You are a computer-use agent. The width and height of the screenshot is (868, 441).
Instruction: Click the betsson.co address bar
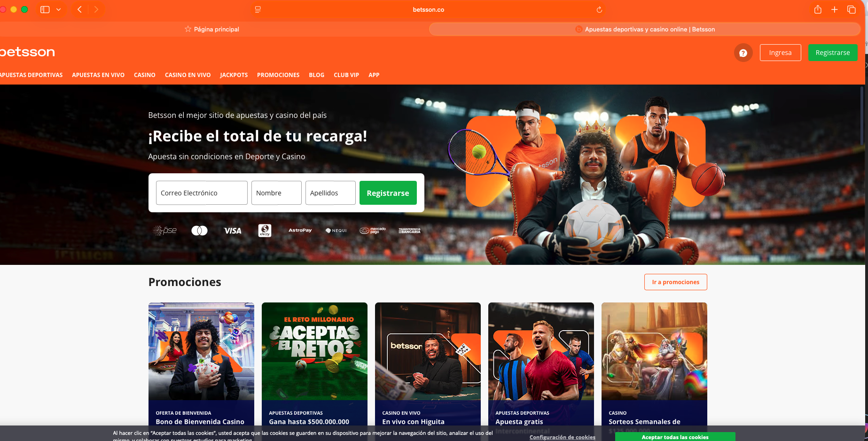point(429,9)
